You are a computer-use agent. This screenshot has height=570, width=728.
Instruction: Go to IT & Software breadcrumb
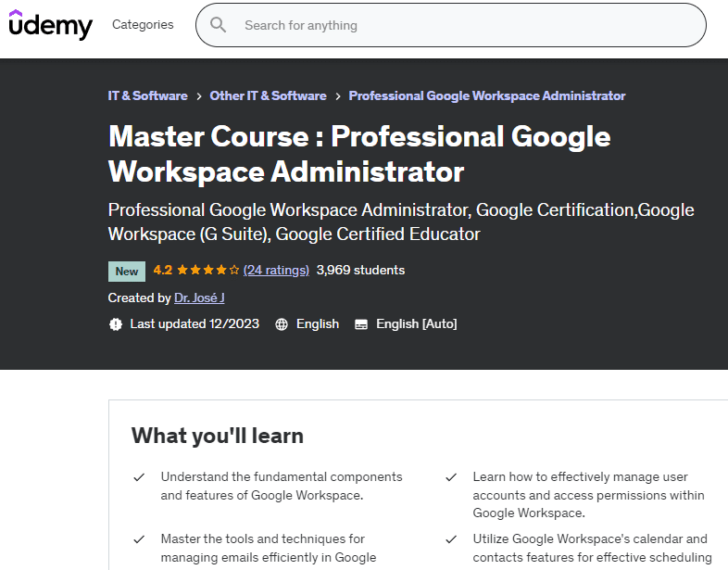coord(148,96)
